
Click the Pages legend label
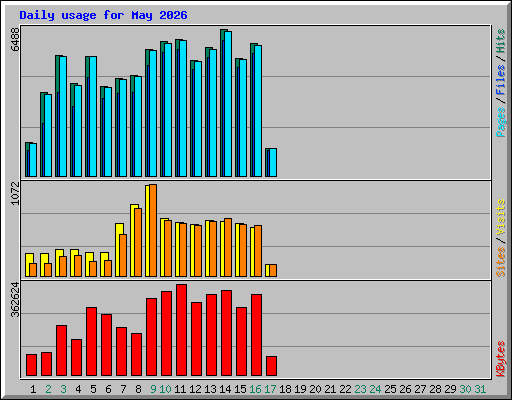[x=501, y=122]
